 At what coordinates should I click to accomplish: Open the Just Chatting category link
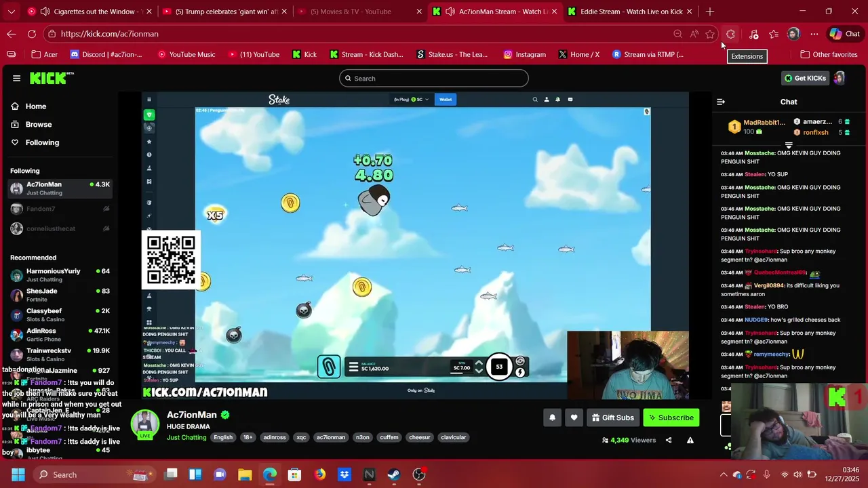point(186,437)
